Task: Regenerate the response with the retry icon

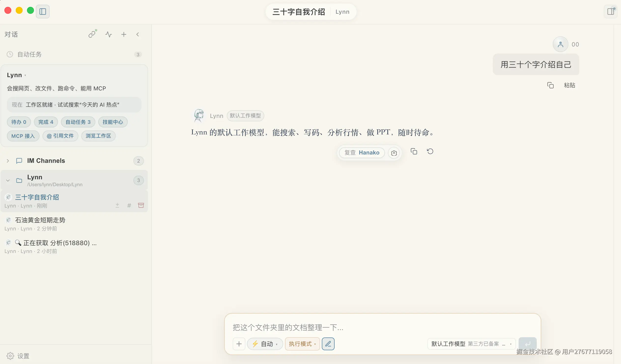Action: [x=430, y=151]
